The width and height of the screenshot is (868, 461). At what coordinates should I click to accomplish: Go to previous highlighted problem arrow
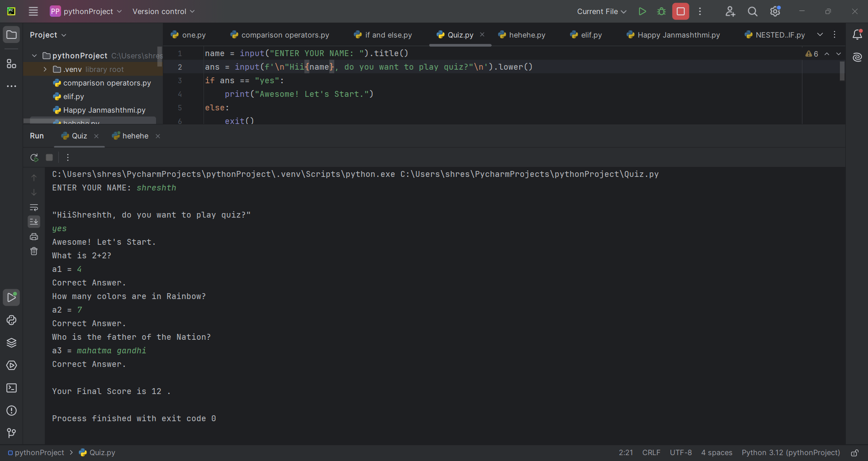[827, 54]
